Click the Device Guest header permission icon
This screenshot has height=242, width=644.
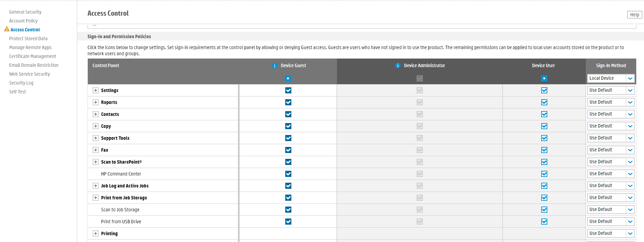coord(288,78)
